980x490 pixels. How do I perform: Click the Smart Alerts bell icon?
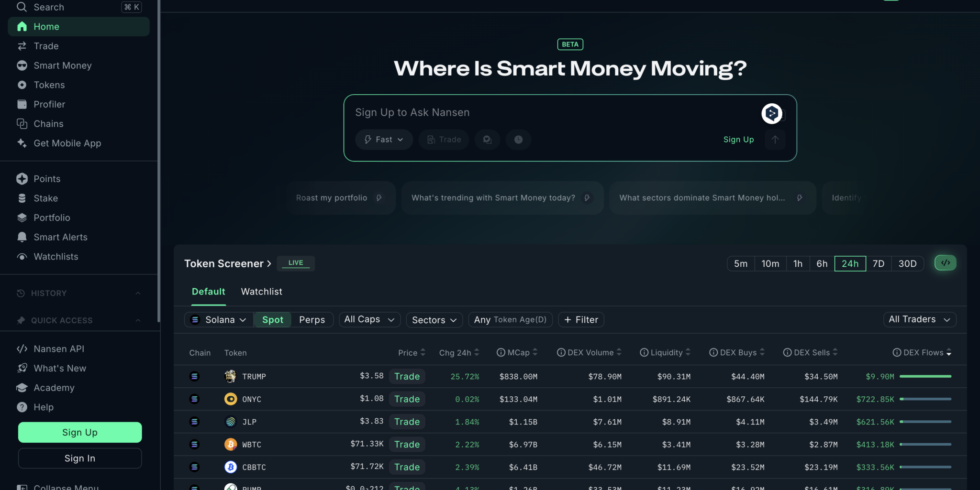(22, 237)
